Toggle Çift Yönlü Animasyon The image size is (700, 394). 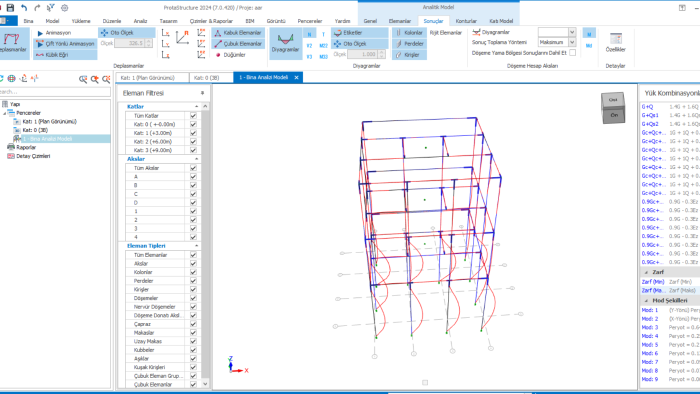click(65, 44)
